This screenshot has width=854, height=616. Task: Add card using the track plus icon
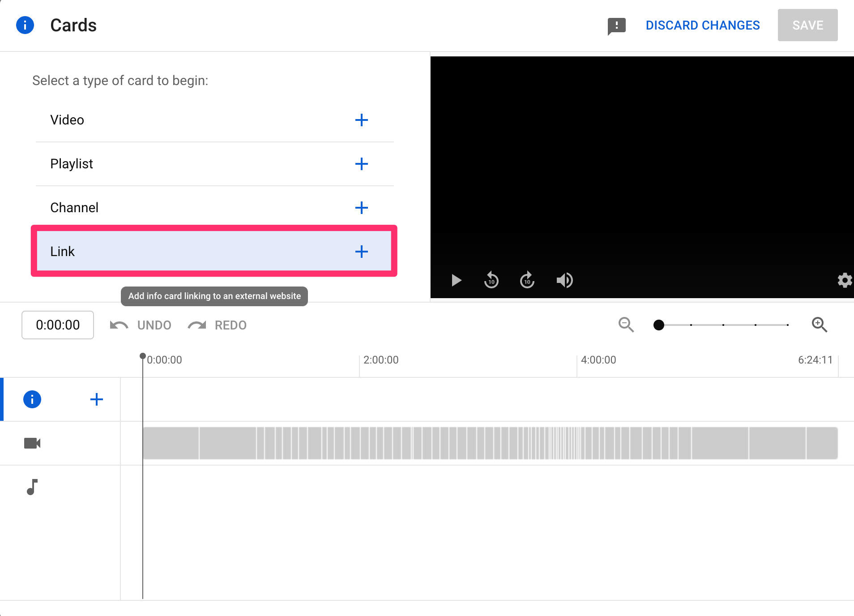point(97,399)
